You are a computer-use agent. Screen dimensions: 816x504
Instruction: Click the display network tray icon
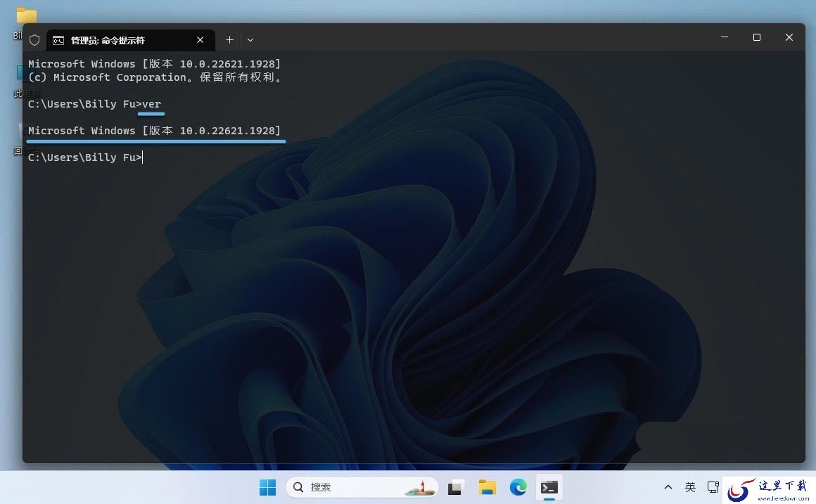pos(713,487)
